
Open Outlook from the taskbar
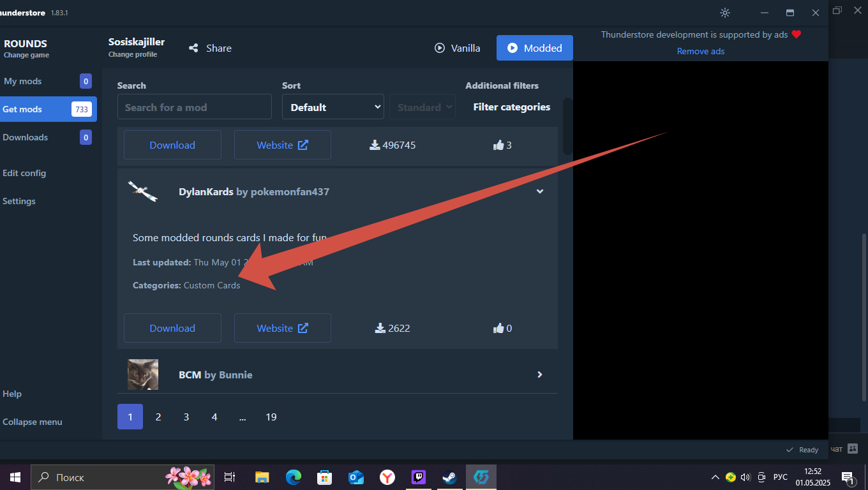(x=355, y=477)
